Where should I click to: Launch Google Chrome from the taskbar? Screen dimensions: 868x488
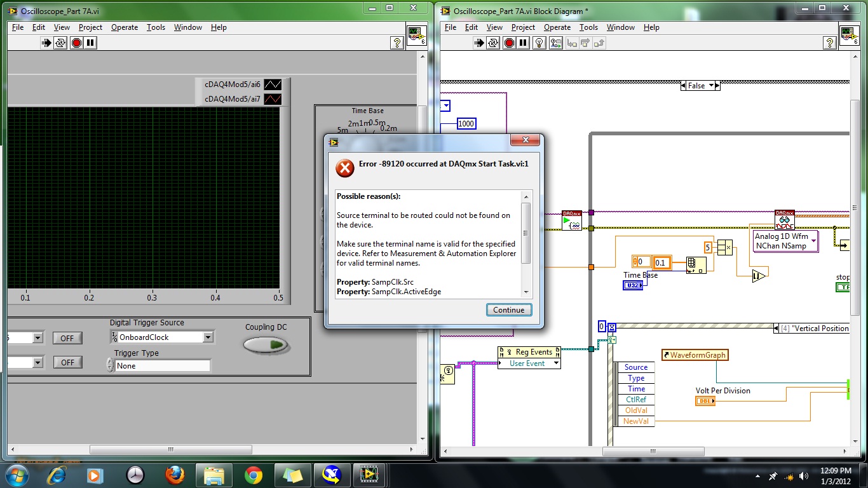point(254,475)
